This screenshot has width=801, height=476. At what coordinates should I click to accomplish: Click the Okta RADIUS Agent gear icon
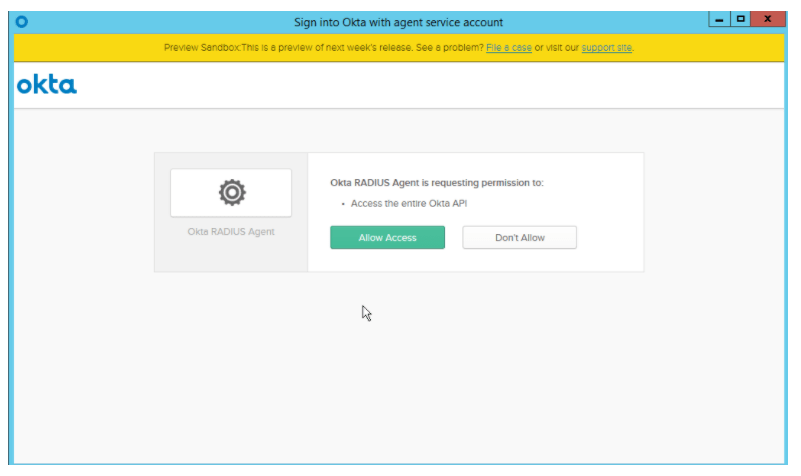(231, 192)
